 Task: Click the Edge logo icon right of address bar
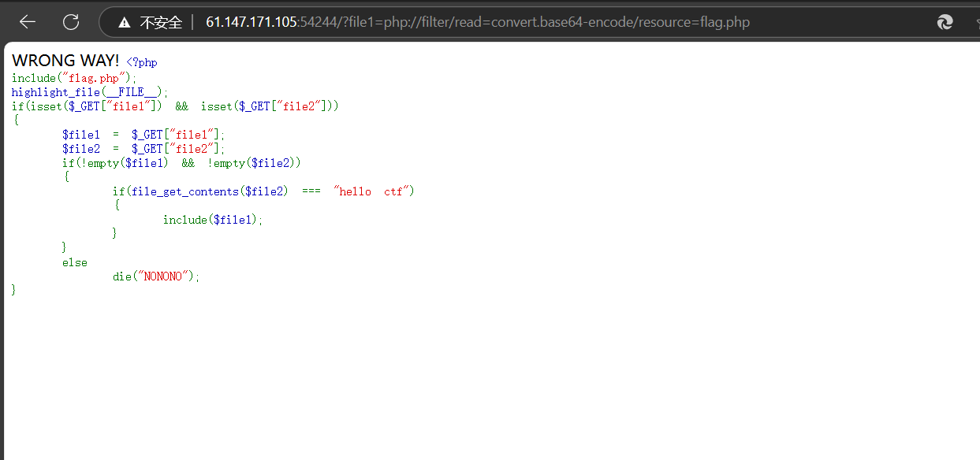pyautogui.click(x=945, y=21)
